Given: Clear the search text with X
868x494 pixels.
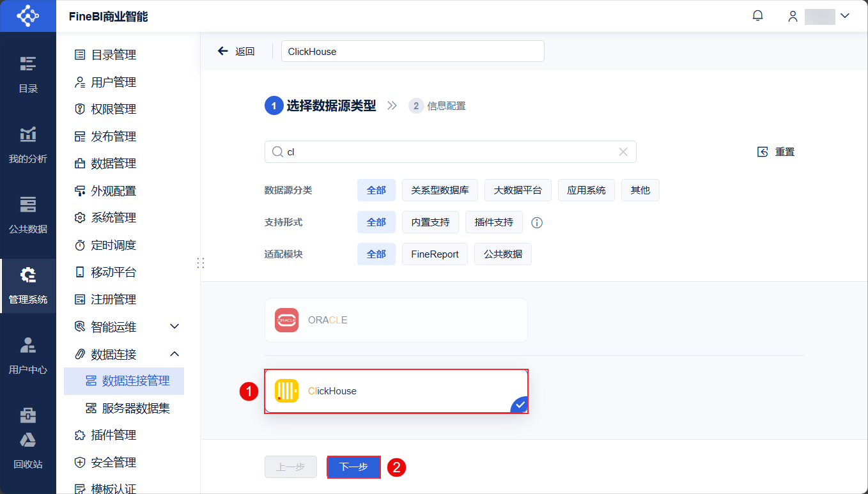Looking at the screenshot, I should [623, 152].
